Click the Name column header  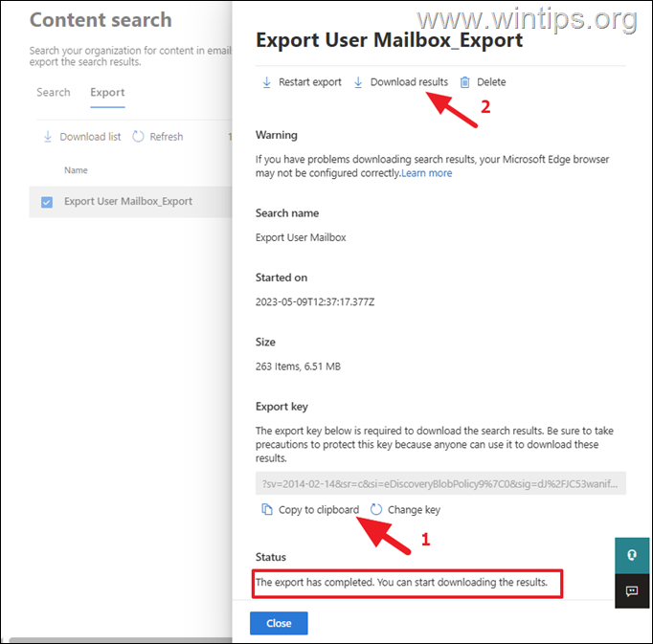click(76, 170)
